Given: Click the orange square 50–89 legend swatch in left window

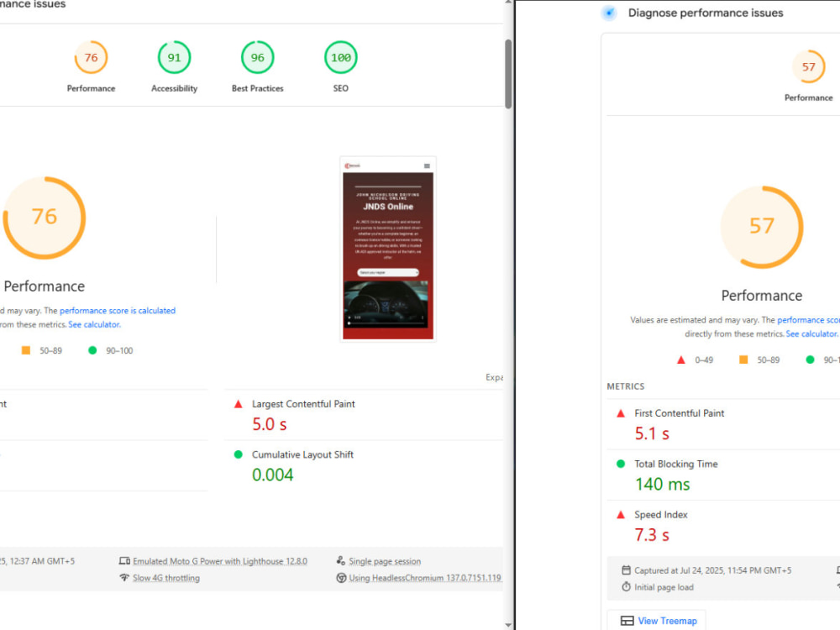Looking at the screenshot, I should (x=26, y=350).
